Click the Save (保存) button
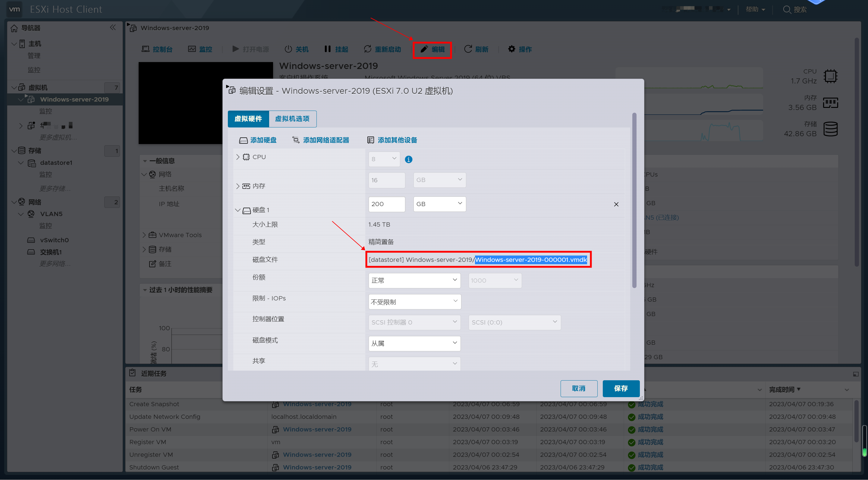The height and width of the screenshot is (480, 868). point(621,388)
